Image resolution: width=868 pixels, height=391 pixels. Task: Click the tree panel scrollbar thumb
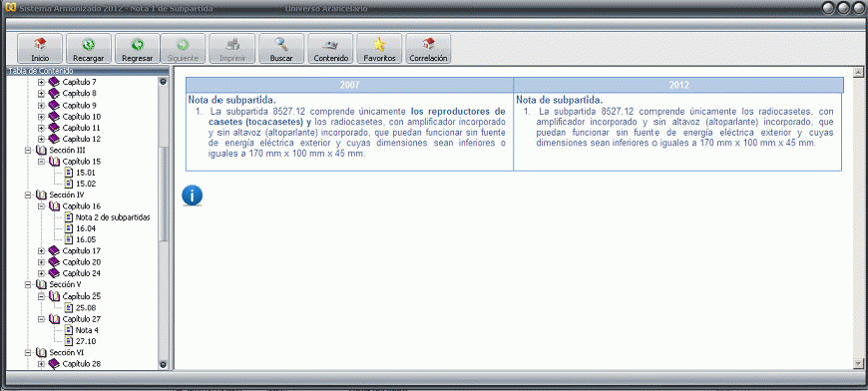(x=163, y=194)
